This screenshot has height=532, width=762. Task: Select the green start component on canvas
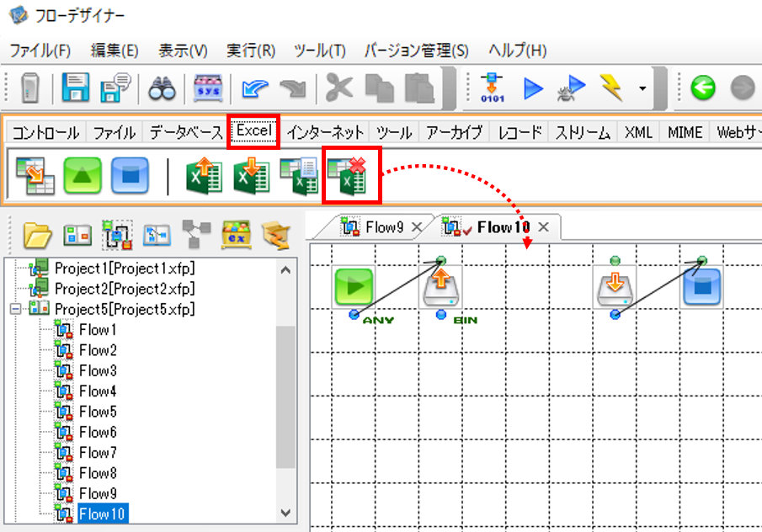click(354, 285)
